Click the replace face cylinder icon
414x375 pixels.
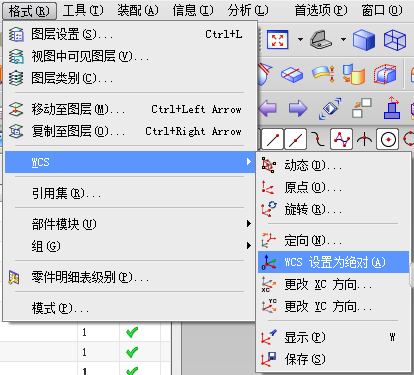354,74
